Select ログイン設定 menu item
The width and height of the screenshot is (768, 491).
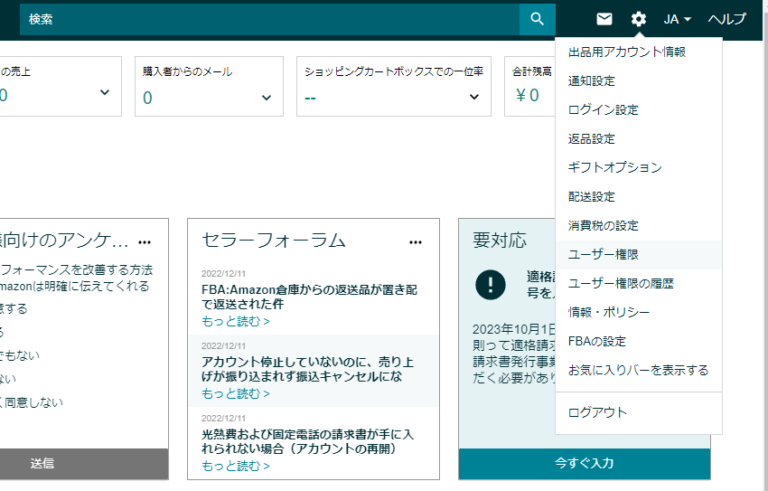(639, 110)
